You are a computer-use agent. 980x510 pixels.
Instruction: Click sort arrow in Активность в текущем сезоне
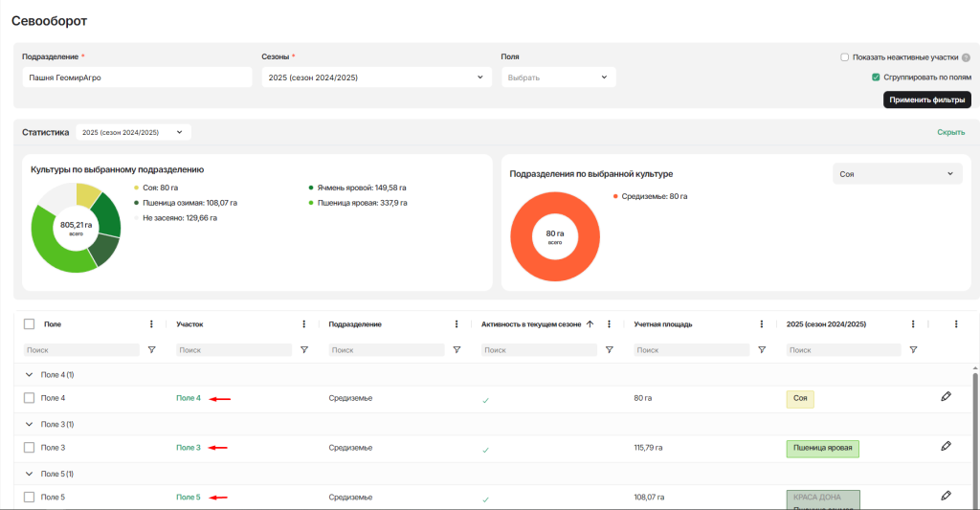click(x=590, y=324)
